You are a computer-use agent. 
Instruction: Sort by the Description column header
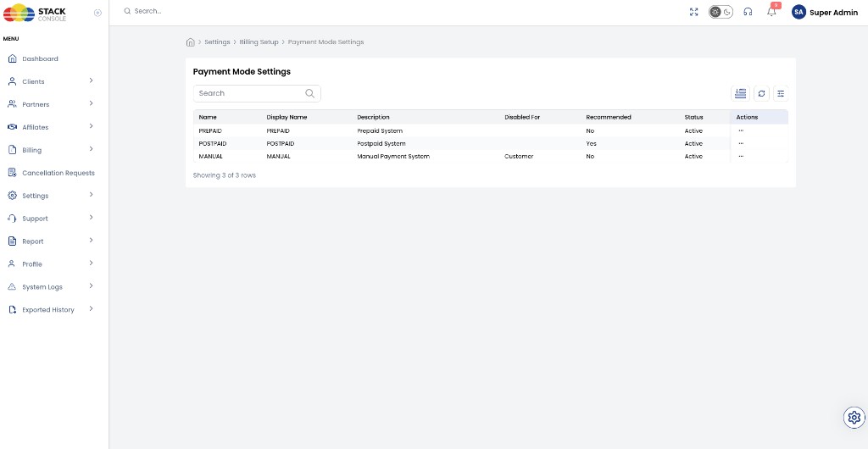point(373,117)
